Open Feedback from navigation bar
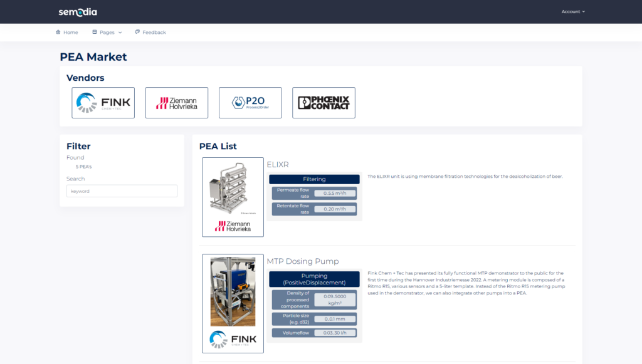The height and width of the screenshot is (364, 642). (154, 32)
